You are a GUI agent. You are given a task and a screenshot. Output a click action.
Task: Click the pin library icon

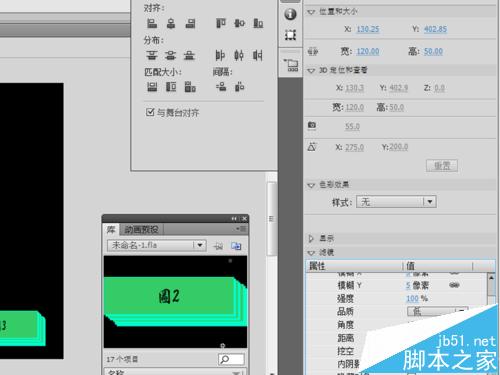click(x=218, y=246)
